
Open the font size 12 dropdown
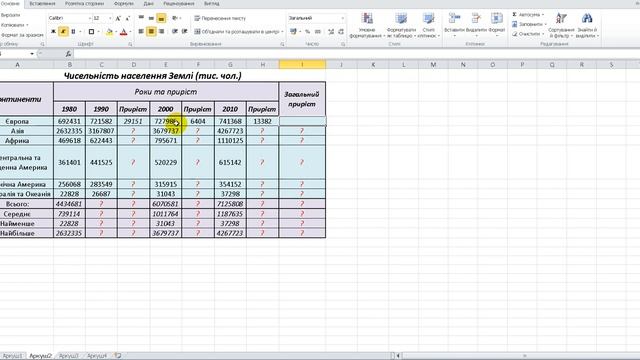[x=110, y=18]
